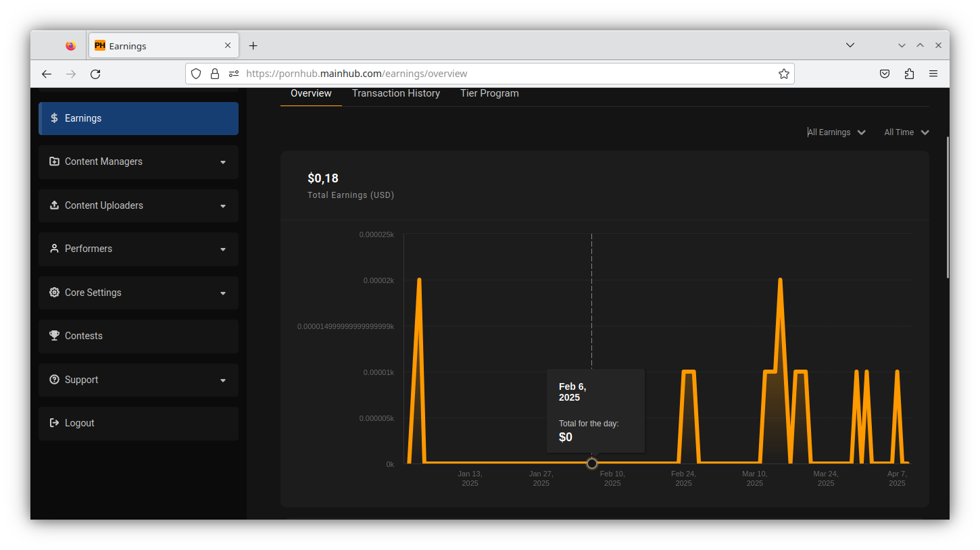The width and height of the screenshot is (980, 550).
Task: Switch to the Transaction History tab
Action: pyautogui.click(x=395, y=93)
